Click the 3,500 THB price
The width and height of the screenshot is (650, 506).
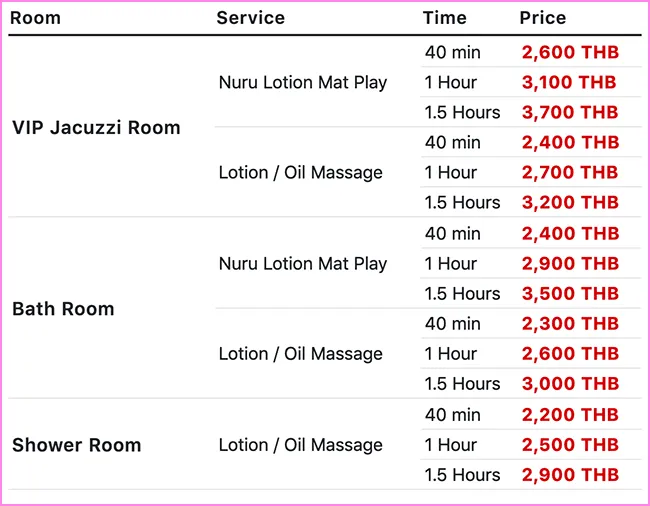pyautogui.click(x=570, y=293)
